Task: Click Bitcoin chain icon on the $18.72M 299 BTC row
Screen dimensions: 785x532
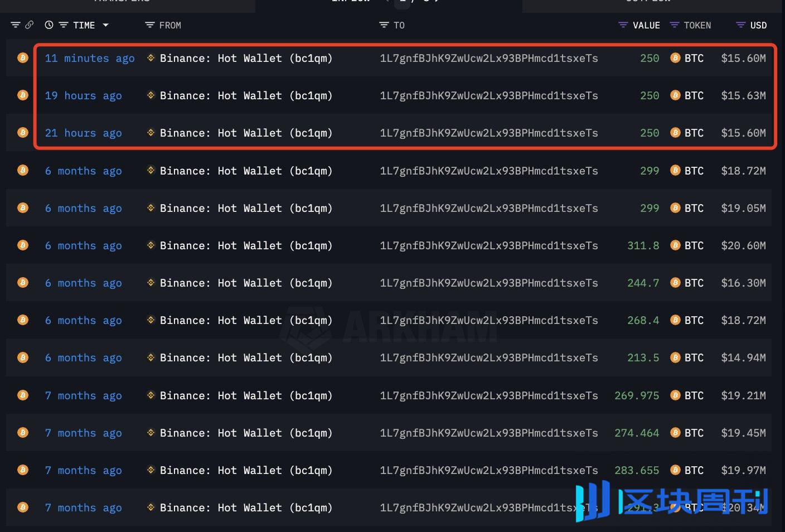Action: [23, 170]
